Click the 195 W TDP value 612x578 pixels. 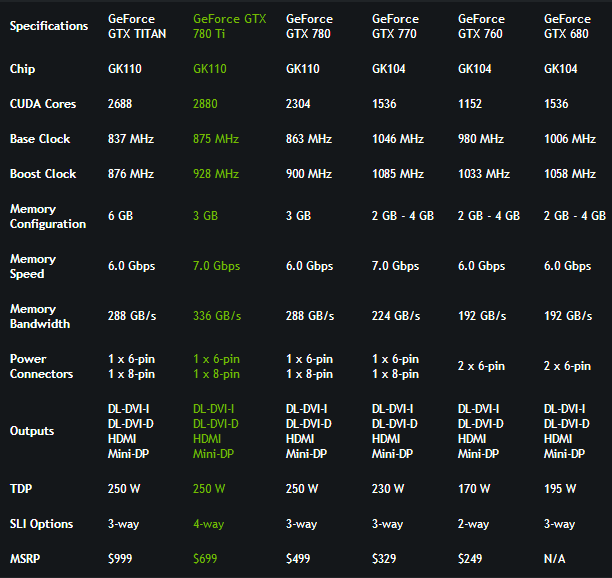560,489
